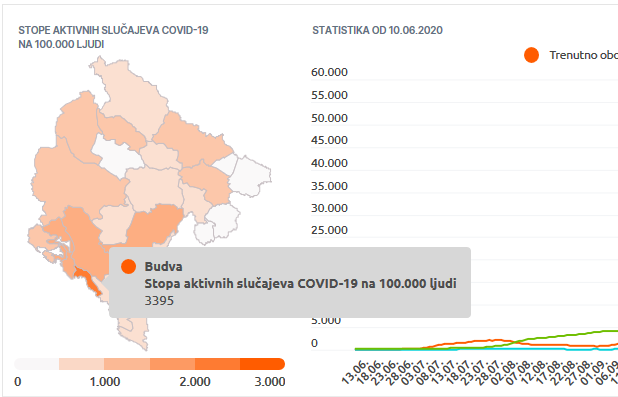The width and height of the screenshot is (618, 397).
Task: Click the value '3395' in the tooltip
Action: pos(159,301)
